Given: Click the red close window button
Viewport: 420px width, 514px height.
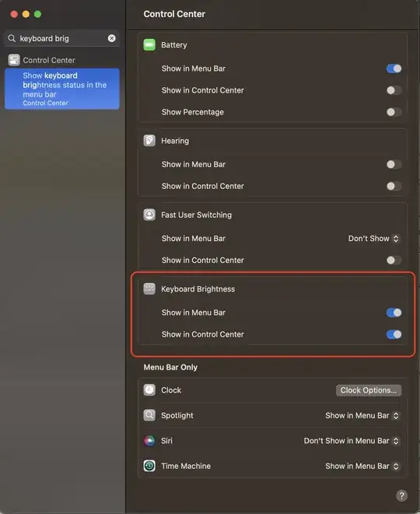Looking at the screenshot, I should [14, 14].
